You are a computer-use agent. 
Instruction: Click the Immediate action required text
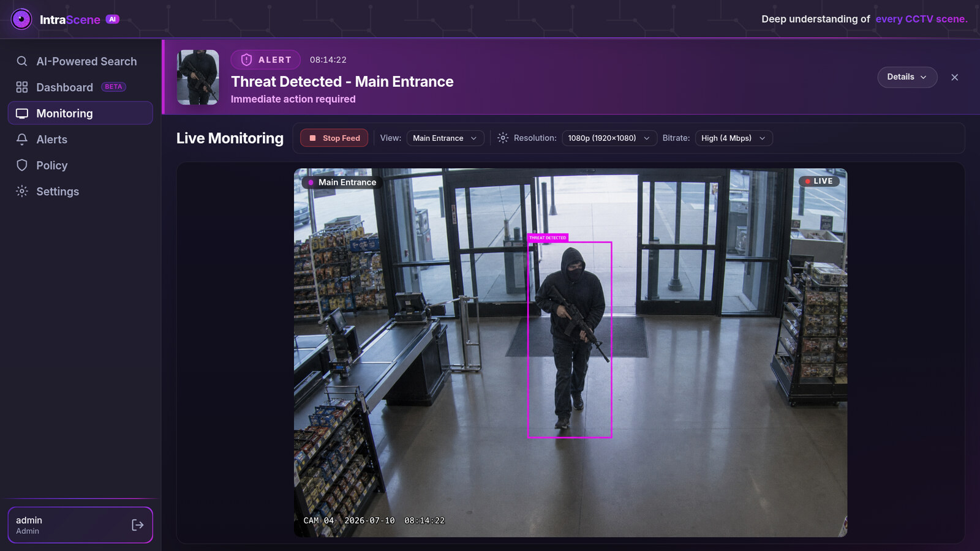[293, 99]
